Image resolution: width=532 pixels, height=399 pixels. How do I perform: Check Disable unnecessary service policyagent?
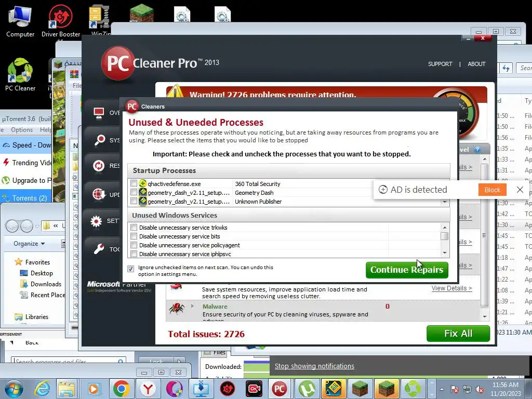[134, 245]
